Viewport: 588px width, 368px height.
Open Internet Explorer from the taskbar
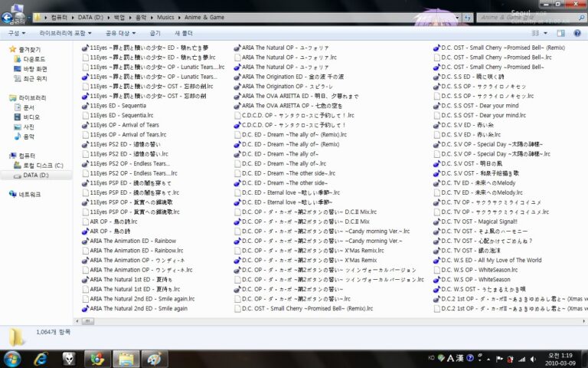[x=41, y=359]
